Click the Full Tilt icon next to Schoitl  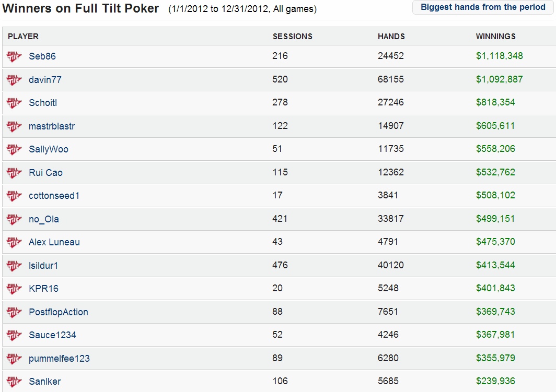pyautogui.click(x=14, y=103)
